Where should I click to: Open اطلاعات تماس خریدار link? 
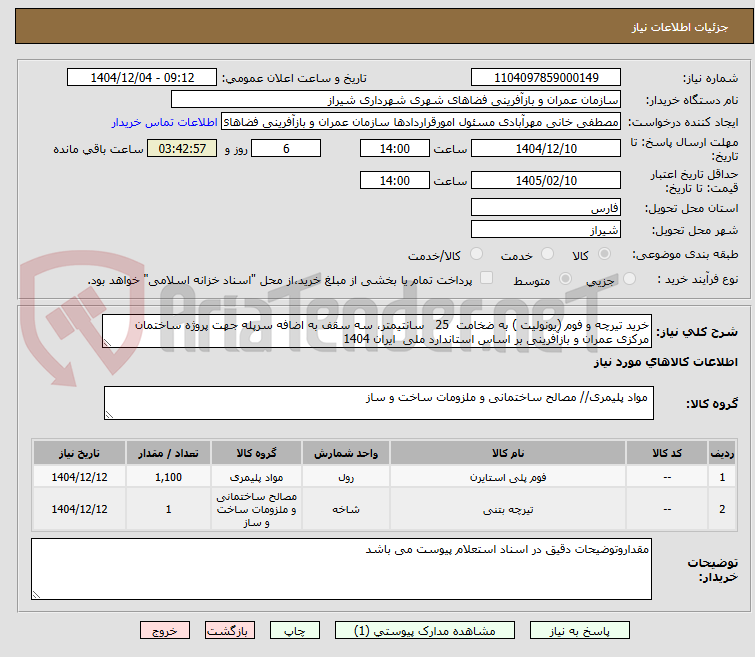[165, 122]
